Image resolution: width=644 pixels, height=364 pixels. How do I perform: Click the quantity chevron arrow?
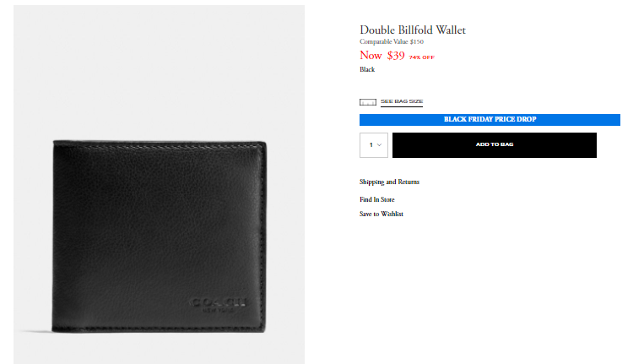click(x=380, y=145)
